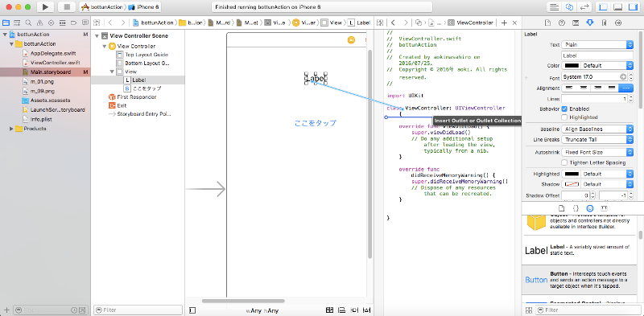Open the Symbol navigator tab

click(x=17, y=23)
